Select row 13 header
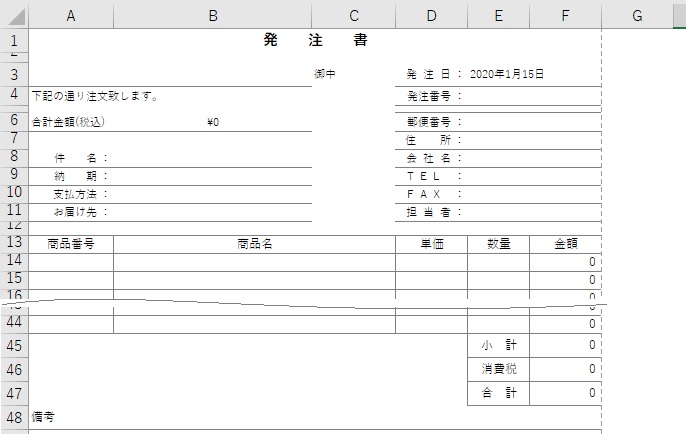The height and width of the screenshot is (434, 686). [x=14, y=243]
